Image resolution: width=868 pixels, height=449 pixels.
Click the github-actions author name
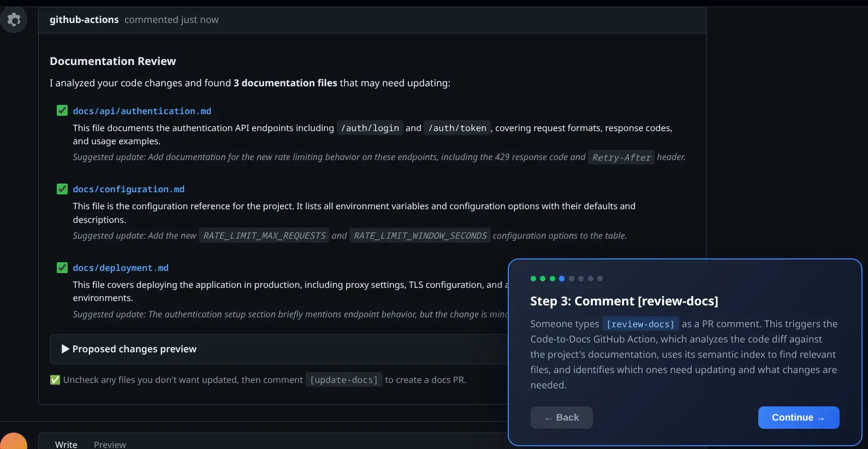coord(84,20)
